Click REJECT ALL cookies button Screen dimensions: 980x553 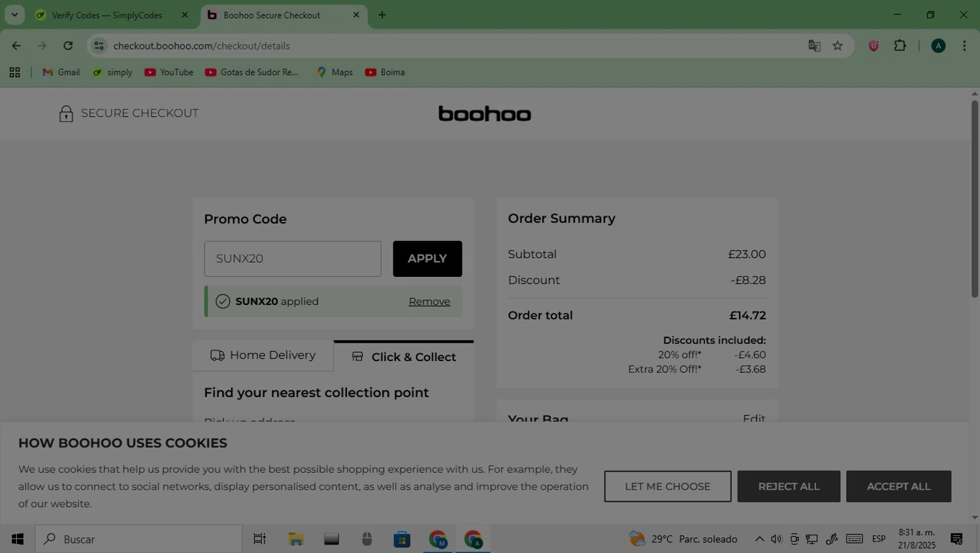click(789, 486)
